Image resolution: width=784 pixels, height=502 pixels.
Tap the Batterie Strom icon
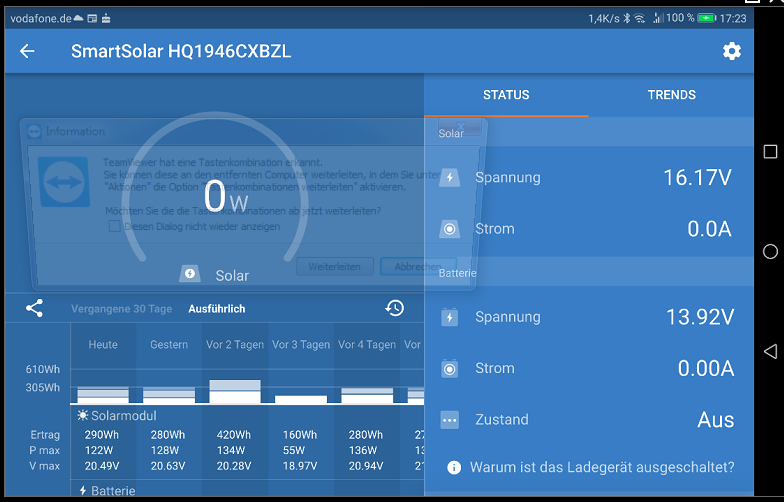[x=450, y=368]
